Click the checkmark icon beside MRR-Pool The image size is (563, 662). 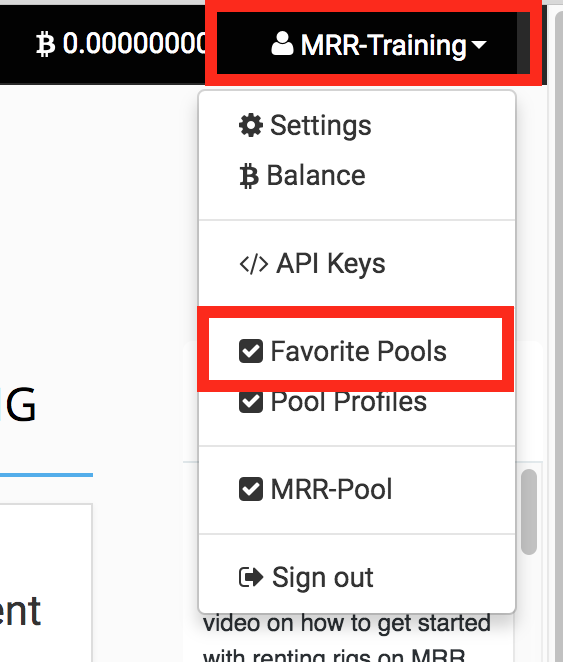pos(251,489)
